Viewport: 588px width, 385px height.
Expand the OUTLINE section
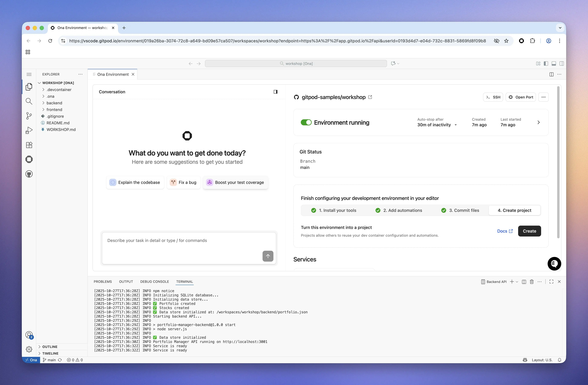pyautogui.click(x=50, y=347)
